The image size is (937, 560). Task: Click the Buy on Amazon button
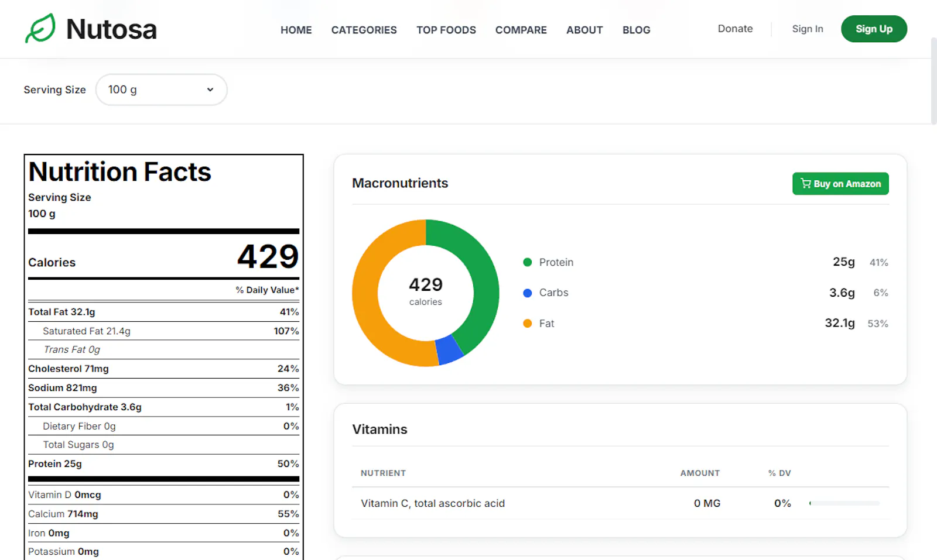coord(840,183)
